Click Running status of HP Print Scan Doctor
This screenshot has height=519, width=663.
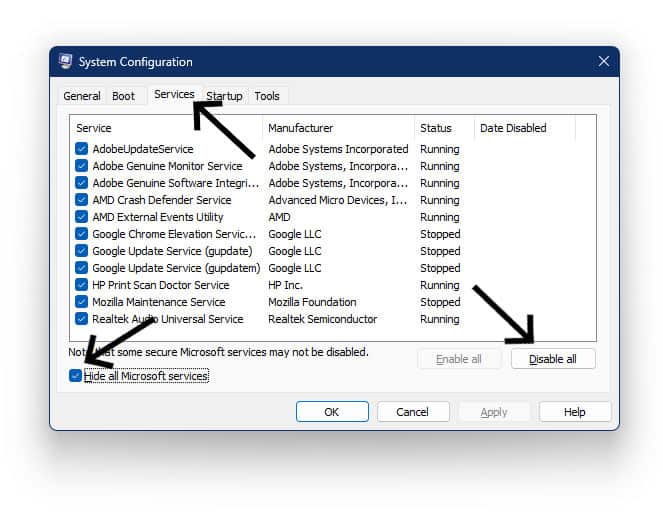point(440,285)
